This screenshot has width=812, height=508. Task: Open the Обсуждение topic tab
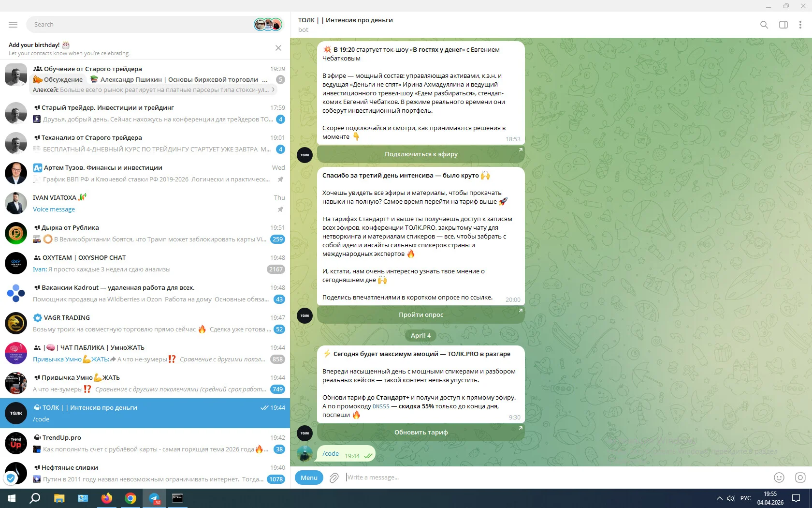[58, 80]
